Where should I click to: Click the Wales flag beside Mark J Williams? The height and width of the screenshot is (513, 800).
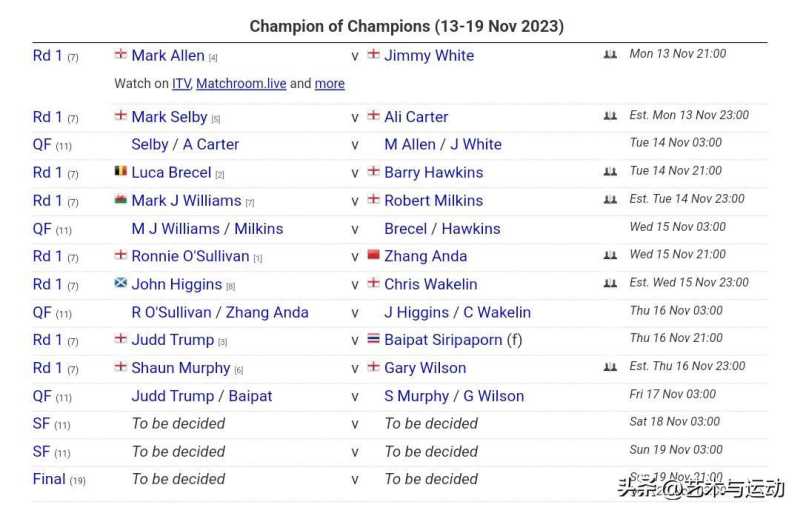(x=121, y=200)
